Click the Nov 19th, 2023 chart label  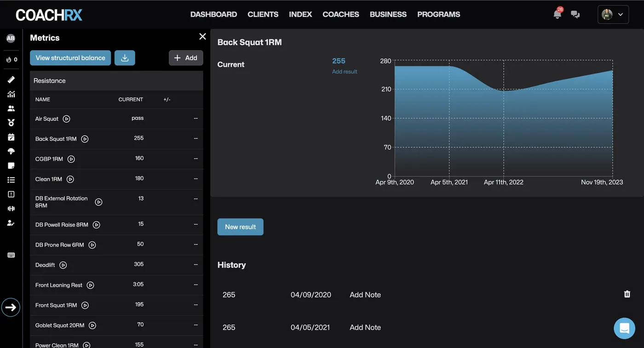602,183
